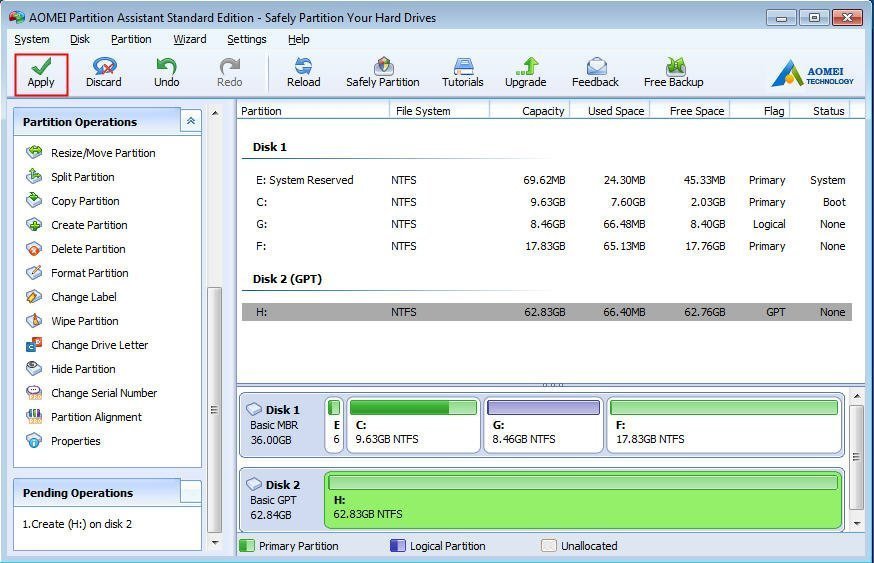874x563 pixels.
Task: Click the sidebar scroll up arrow
Action: click(215, 113)
